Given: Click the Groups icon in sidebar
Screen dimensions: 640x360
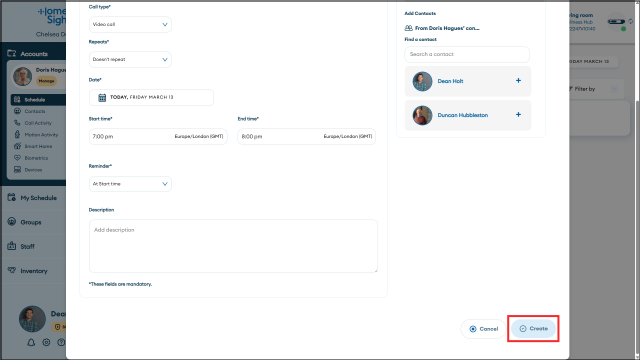Looking at the screenshot, I should point(11,222).
